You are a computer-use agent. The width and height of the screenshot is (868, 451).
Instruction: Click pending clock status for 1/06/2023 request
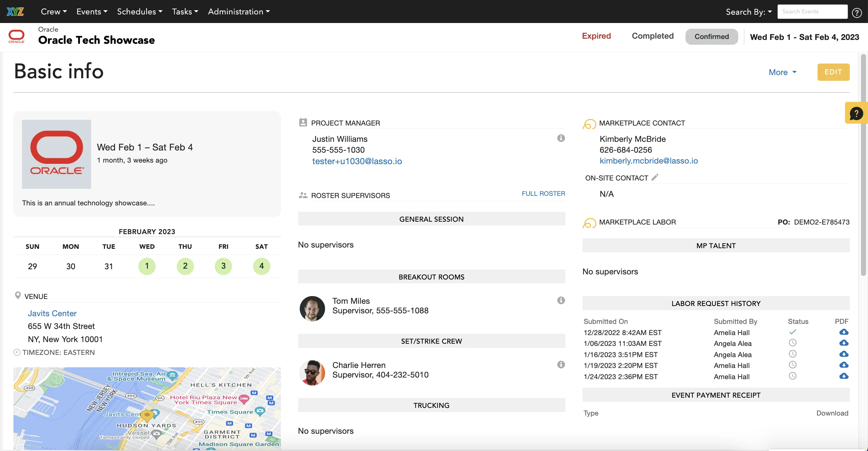793,342
